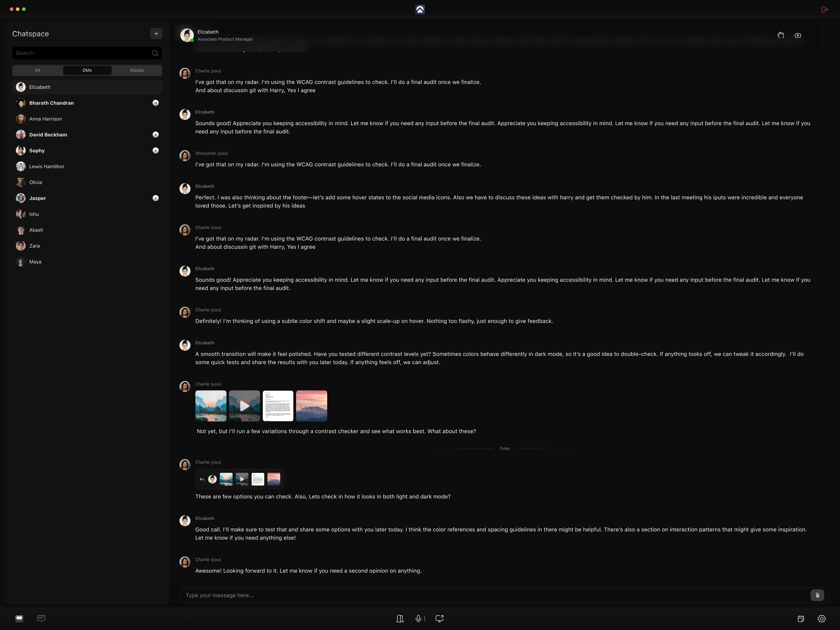Image resolution: width=840 pixels, height=630 pixels.
Task: Click the Chatspace sidebar title
Action: (31, 34)
